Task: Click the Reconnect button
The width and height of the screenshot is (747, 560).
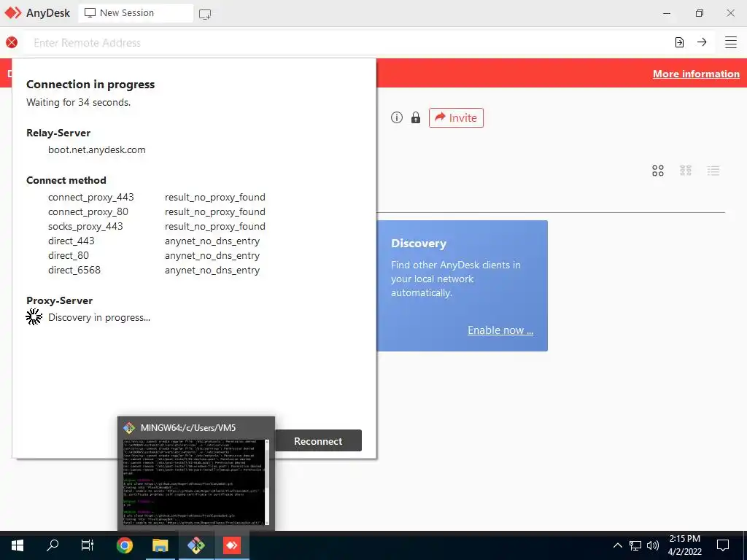Action: click(318, 441)
